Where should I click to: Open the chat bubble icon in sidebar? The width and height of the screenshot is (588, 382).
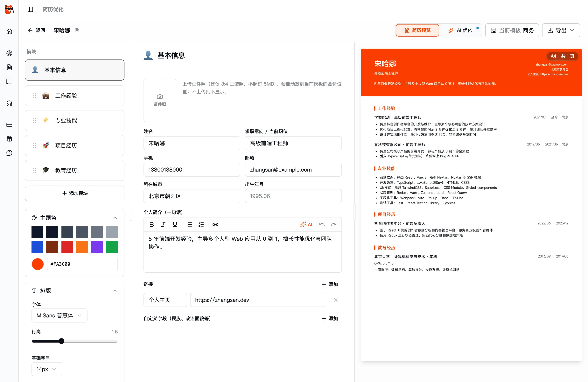[x=9, y=81]
